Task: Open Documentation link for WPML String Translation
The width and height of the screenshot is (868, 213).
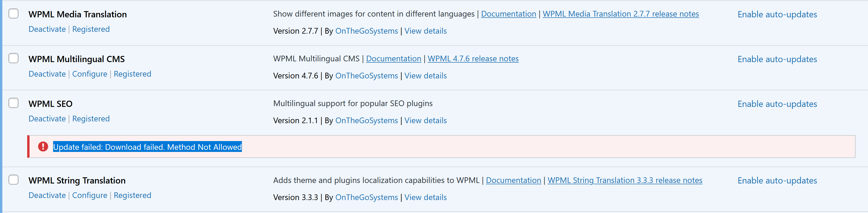Action: pyautogui.click(x=514, y=180)
